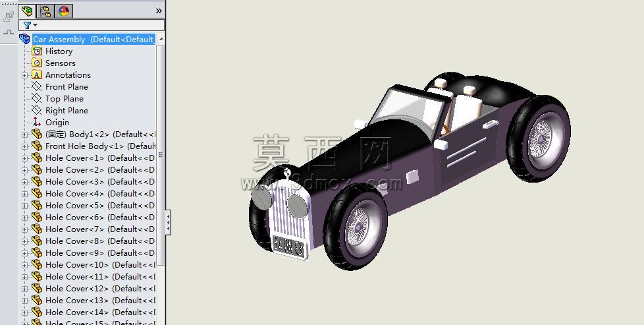Viewport: 644px width, 325px height.
Task: Click the Hole Cover<5> part icon
Action: point(37,205)
